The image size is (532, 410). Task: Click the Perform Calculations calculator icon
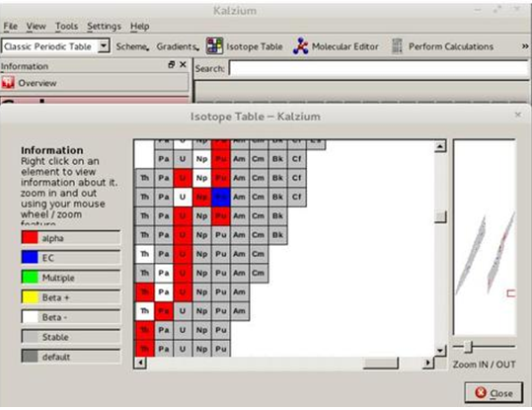click(x=397, y=46)
